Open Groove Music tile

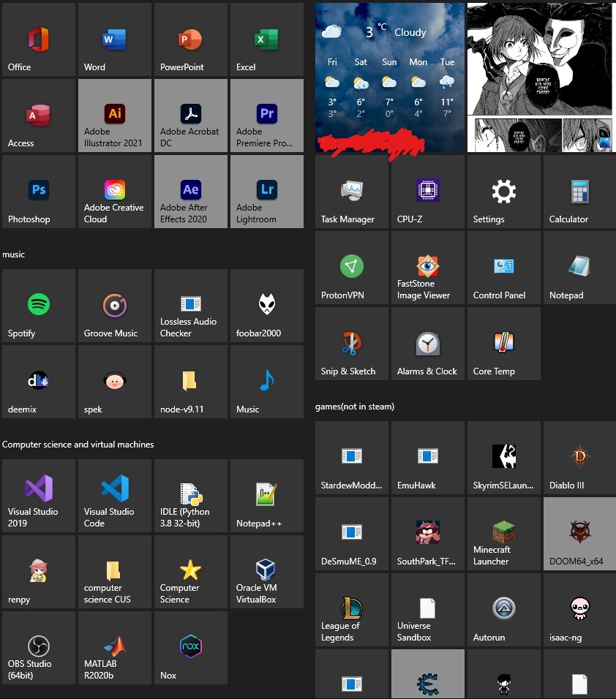point(115,306)
